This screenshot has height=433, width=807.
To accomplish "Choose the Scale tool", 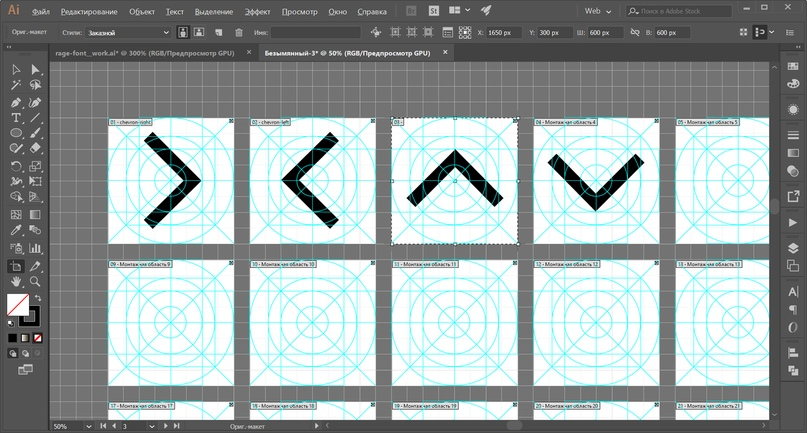I will [x=35, y=166].
